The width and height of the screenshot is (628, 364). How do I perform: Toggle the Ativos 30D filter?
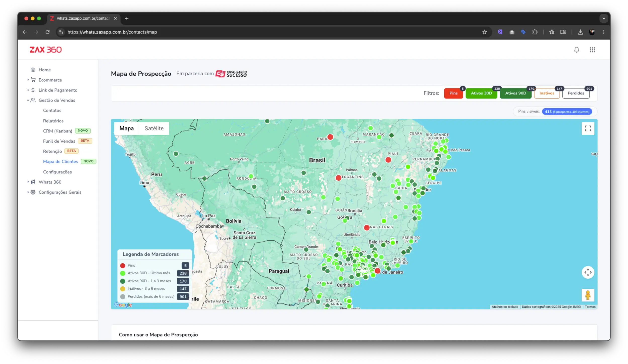click(x=481, y=93)
